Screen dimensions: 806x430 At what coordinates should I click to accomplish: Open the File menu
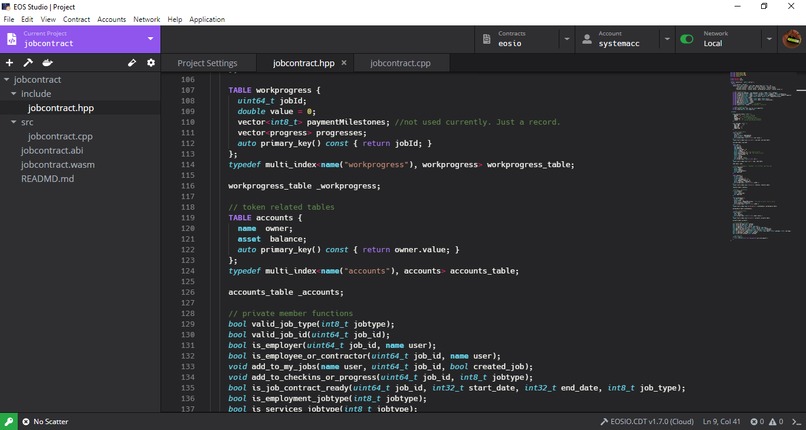[x=9, y=20]
